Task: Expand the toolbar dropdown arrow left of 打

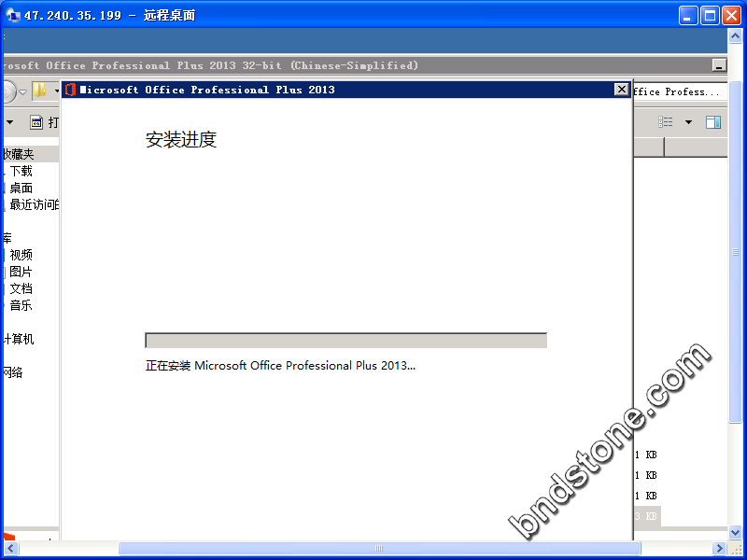Action: pos(9,122)
